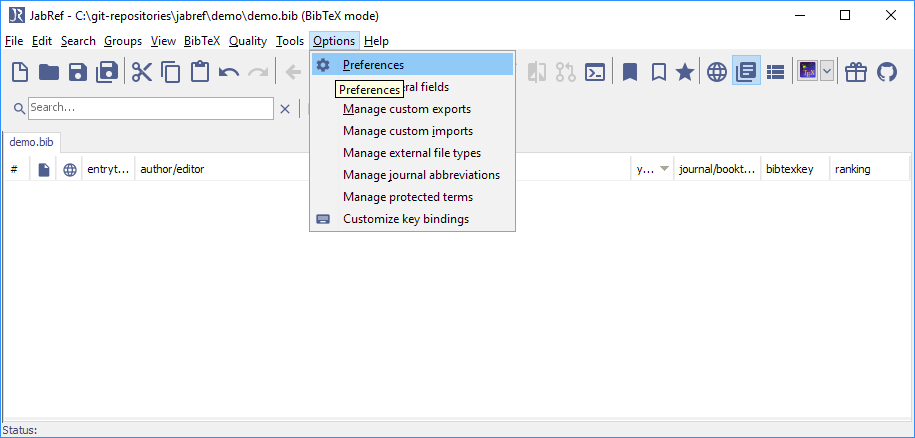Viewport: 915px width, 438px height.
Task: Open the File menu
Action: [13, 41]
